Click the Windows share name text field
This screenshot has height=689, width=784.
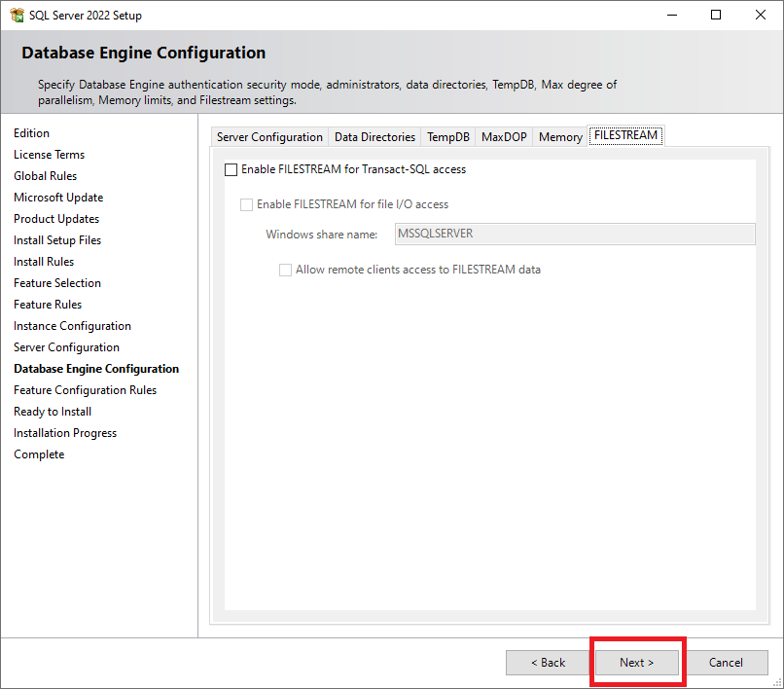click(x=574, y=234)
